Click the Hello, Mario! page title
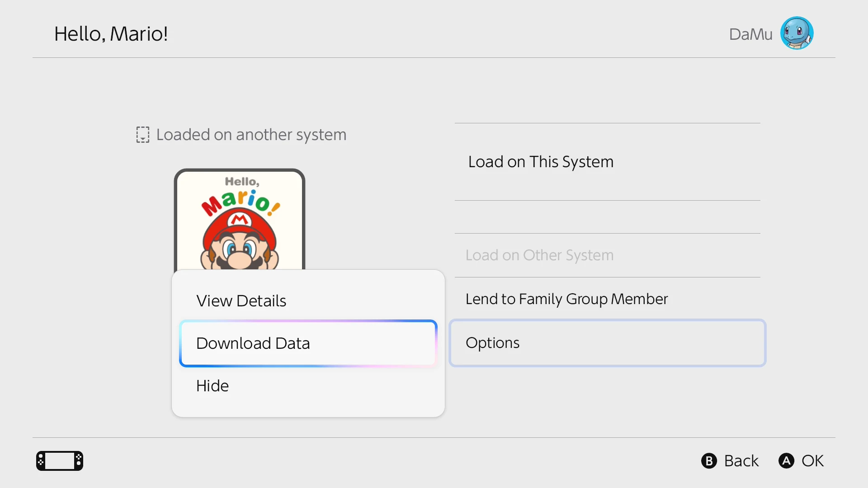868x488 pixels. pos(111,34)
